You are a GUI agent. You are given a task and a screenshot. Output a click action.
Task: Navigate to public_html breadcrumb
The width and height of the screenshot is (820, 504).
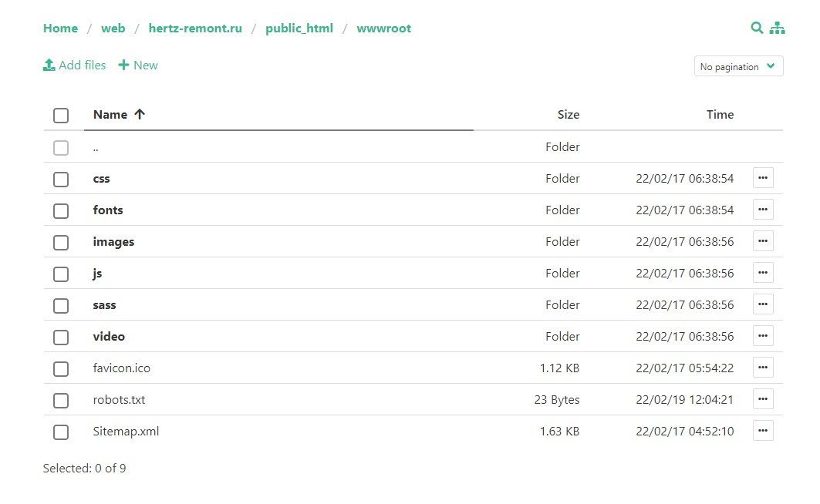pos(299,29)
